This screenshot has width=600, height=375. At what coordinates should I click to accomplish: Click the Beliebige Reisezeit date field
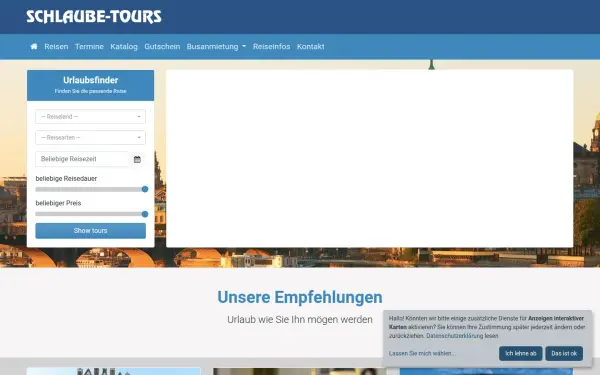(x=83, y=159)
